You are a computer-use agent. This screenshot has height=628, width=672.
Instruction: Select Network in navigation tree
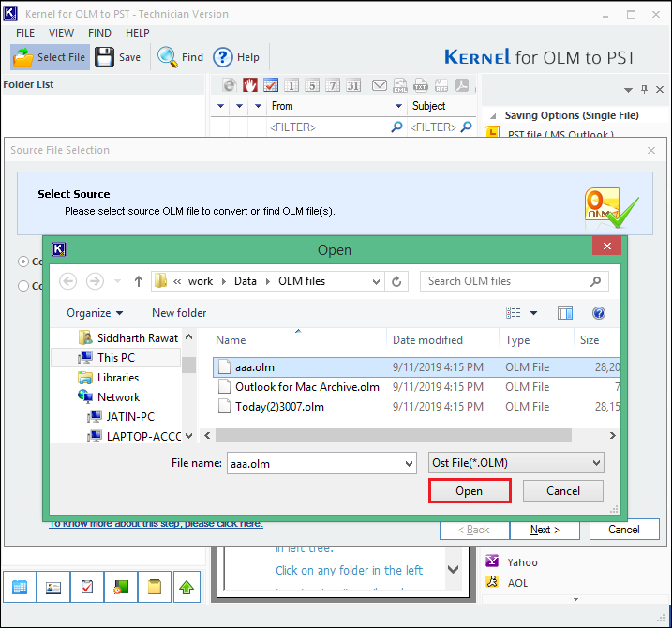click(119, 396)
